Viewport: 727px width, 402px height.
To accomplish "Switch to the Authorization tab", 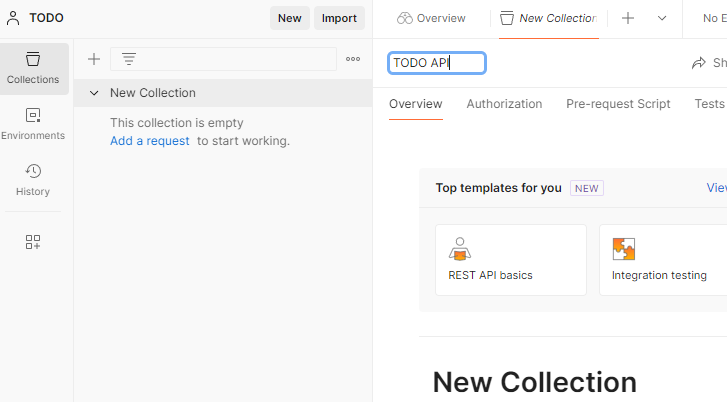I will tap(504, 104).
